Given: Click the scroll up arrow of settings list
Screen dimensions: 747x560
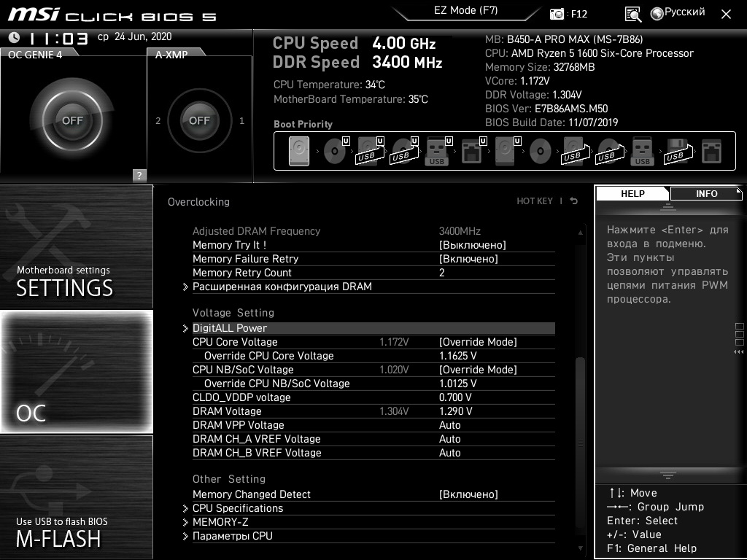Looking at the screenshot, I should [580, 233].
